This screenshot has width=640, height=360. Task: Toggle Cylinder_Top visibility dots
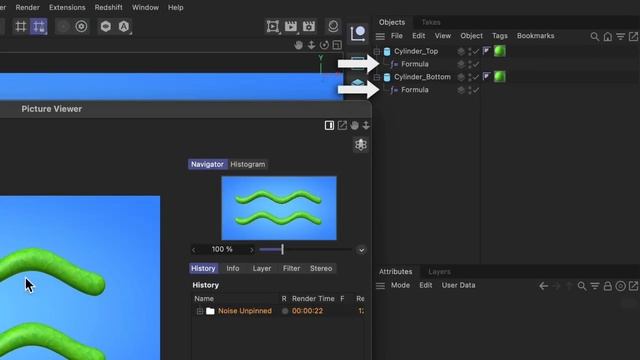[469, 51]
